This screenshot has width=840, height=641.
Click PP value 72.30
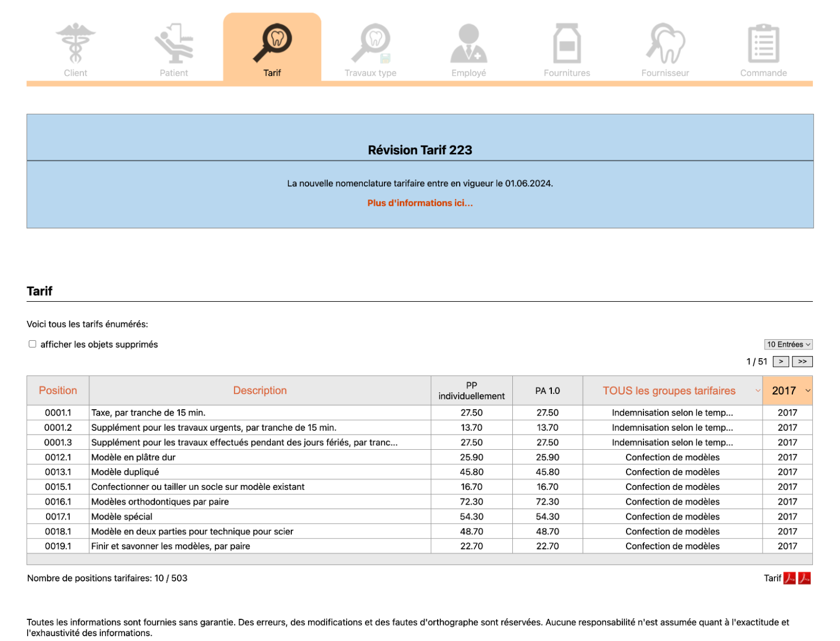[x=472, y=502]
